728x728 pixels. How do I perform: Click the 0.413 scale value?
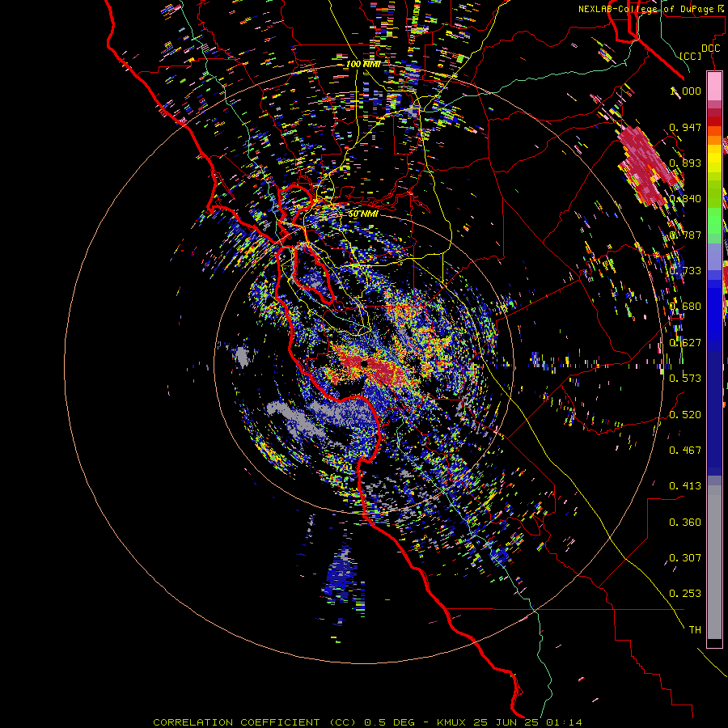pos(685,486)
